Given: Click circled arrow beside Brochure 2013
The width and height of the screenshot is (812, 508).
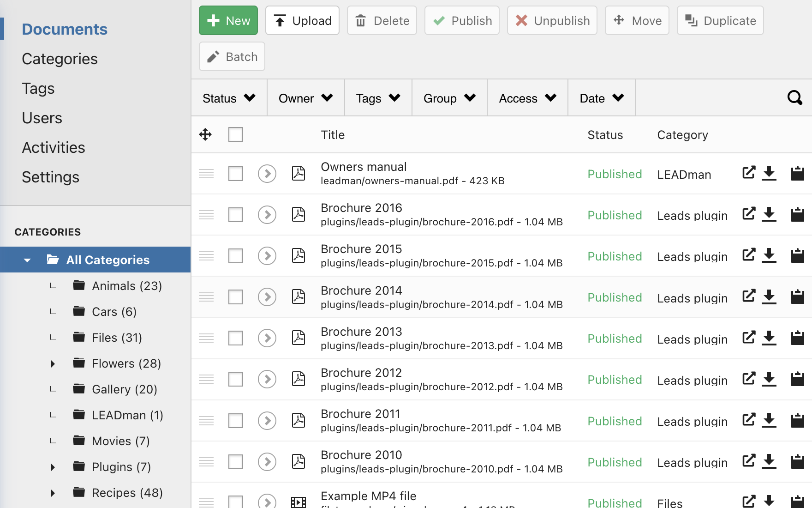Looking at the screenshot, I should click(x=267, y=338).
